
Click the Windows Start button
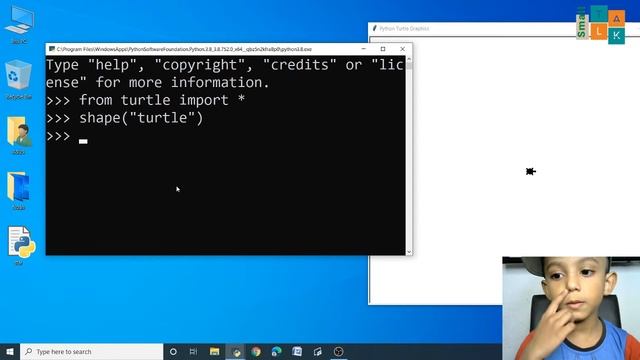click(x=10, y=351)
